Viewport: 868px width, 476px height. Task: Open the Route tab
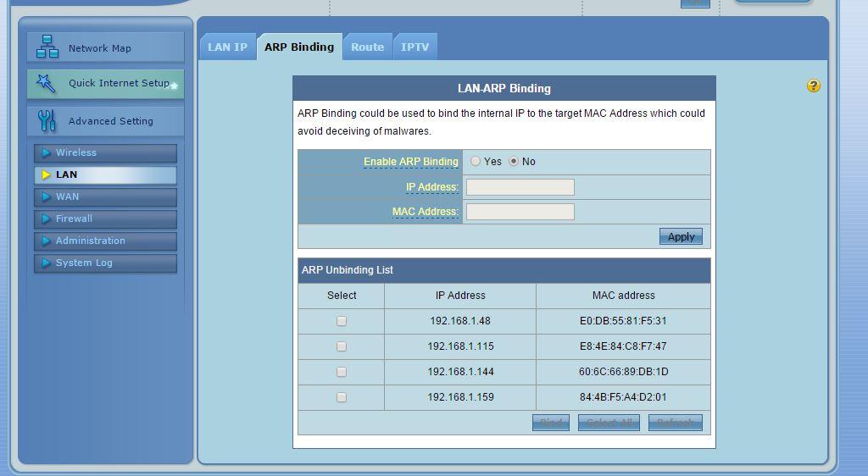coord(368,47)
